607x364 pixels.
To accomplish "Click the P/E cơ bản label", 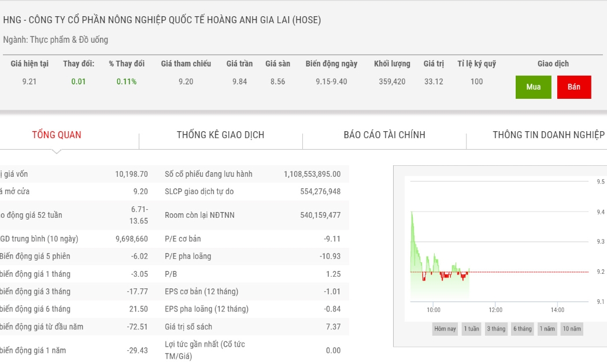I will (x=183, y=239).
